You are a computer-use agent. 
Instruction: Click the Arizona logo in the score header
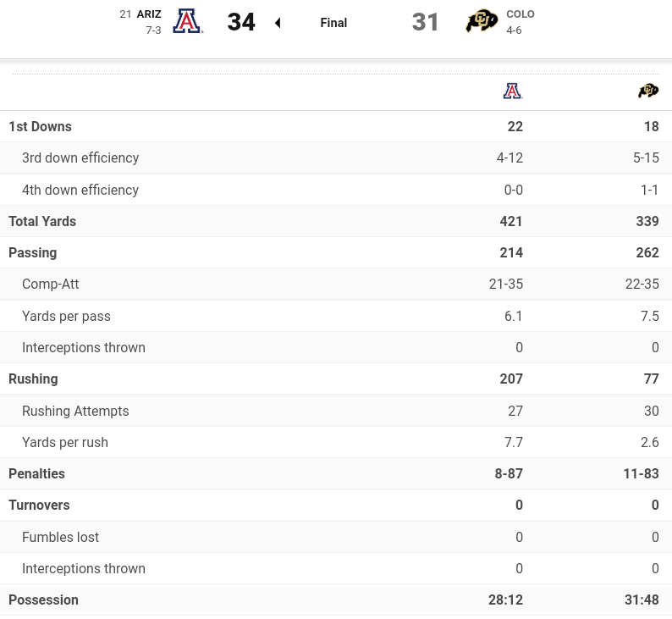click(188, 21)
